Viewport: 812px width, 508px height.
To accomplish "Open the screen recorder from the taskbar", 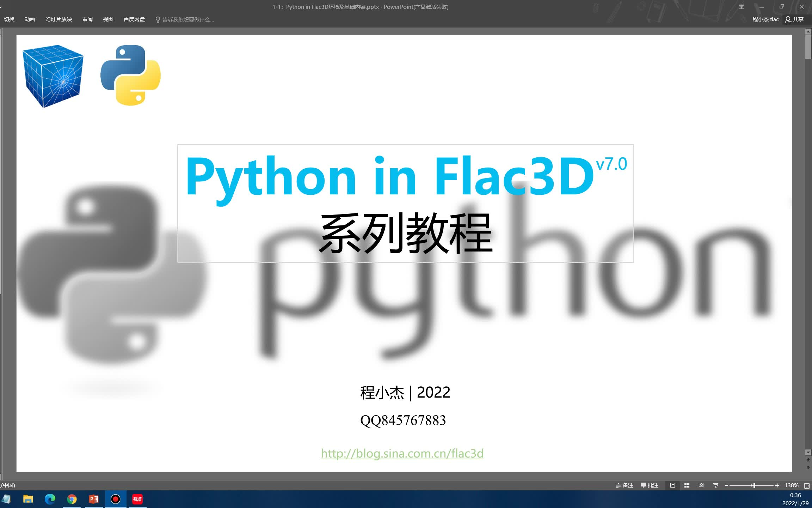I will point(116,499).
